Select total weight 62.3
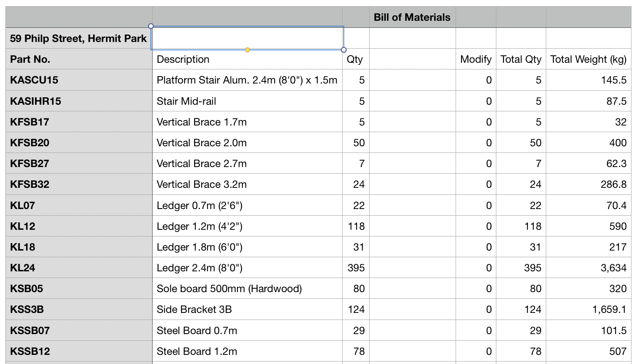This screenshot has width=641, height=364. tap(589, 163)
